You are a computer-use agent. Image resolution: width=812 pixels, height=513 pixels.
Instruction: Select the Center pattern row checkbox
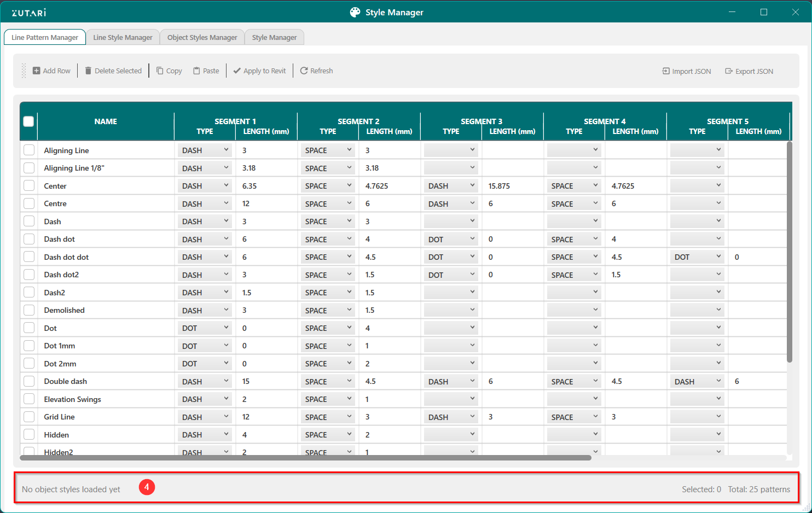29,186
